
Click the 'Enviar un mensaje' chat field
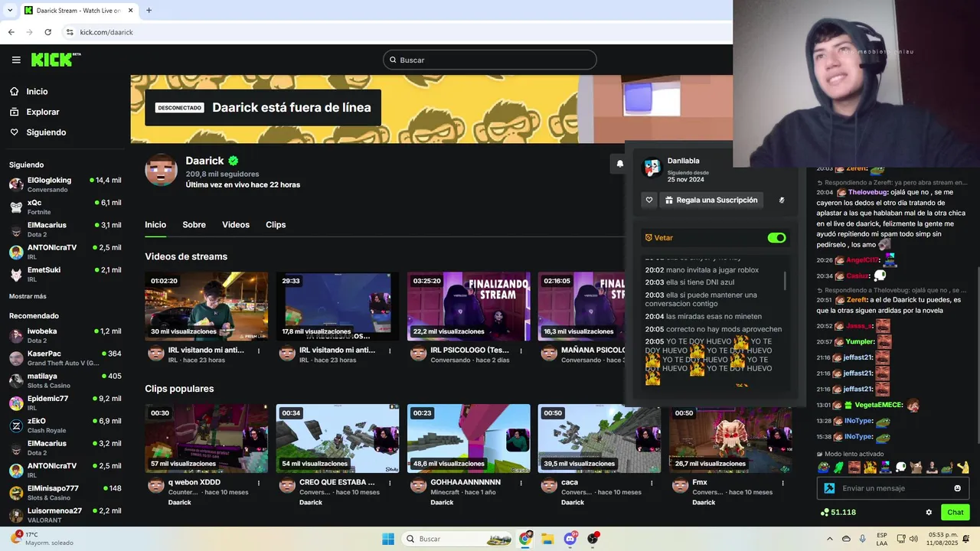click(893, 488)
